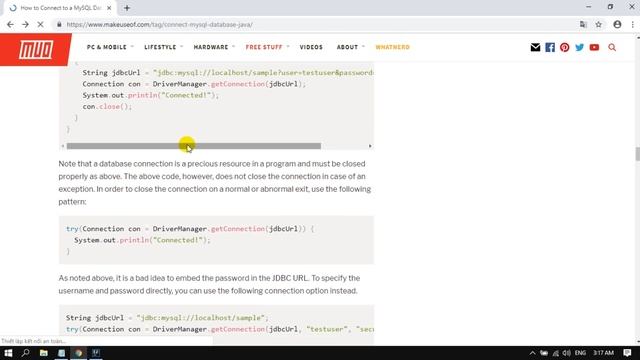Switch input language ENG indicator
Viewport: 640px width, 360px height.
[x=580, y=353]
